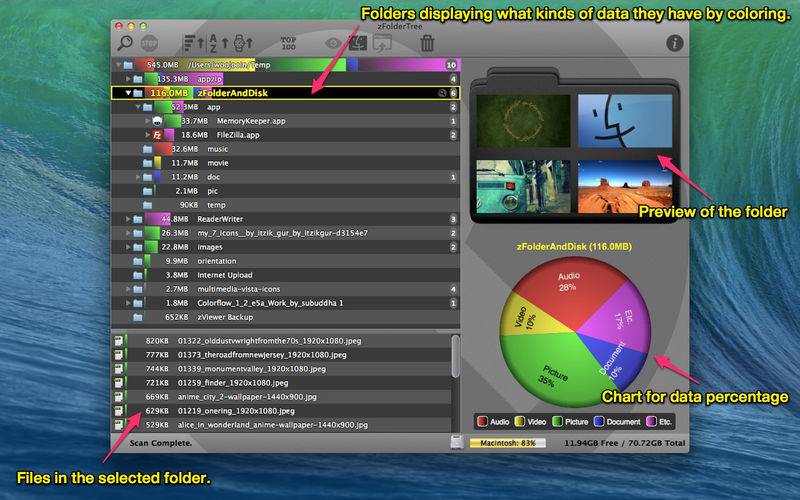Click the purple Etc. legend swatch
Screen dimensions: 800x500
651,421
